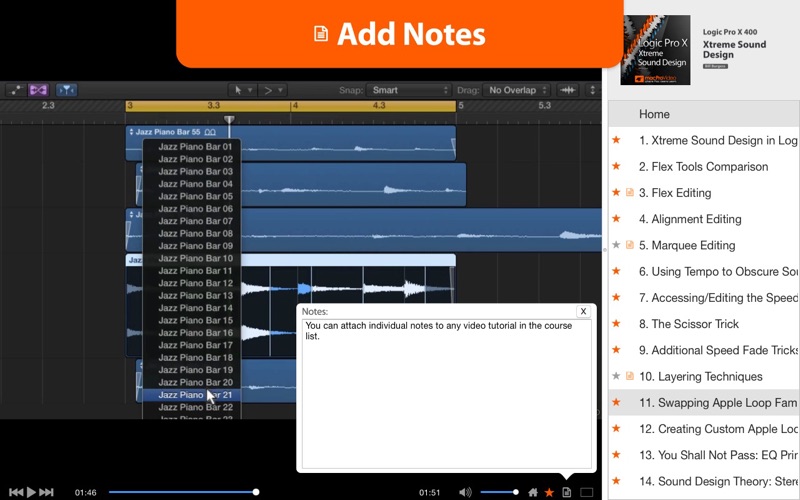800x500 pixels.
Task: Close the Notes popup with X
Action: tap(583, 311)
